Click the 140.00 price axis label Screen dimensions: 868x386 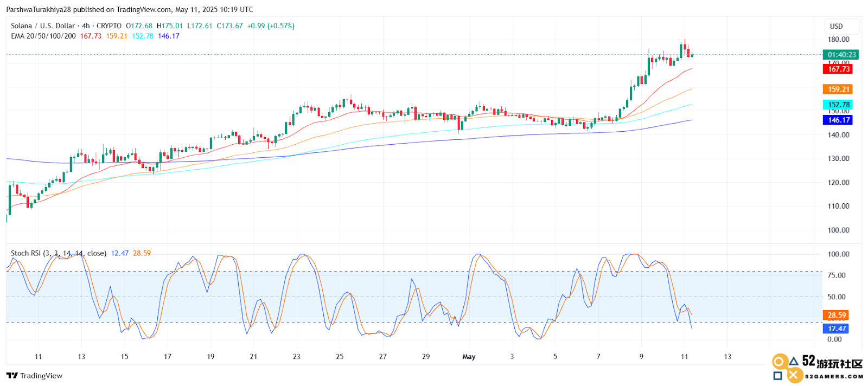[838, 135]
